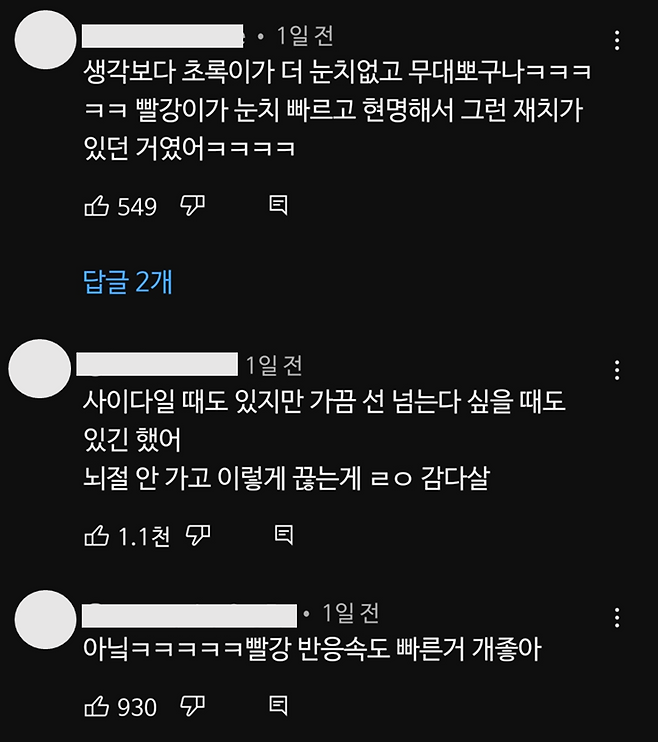658x742 pixels.
Task: Reply to the comment with 930 likes
Action: point(278,706)
